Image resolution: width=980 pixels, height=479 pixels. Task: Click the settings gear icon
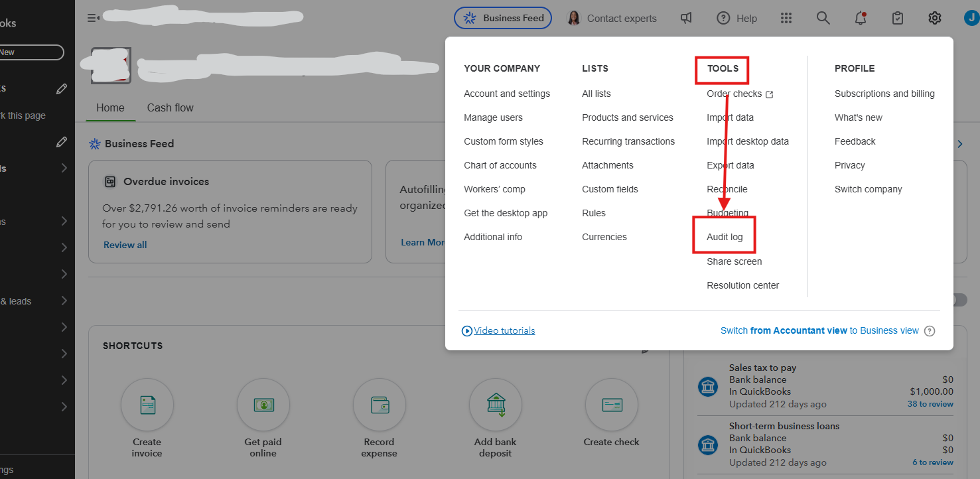(935, 19)
